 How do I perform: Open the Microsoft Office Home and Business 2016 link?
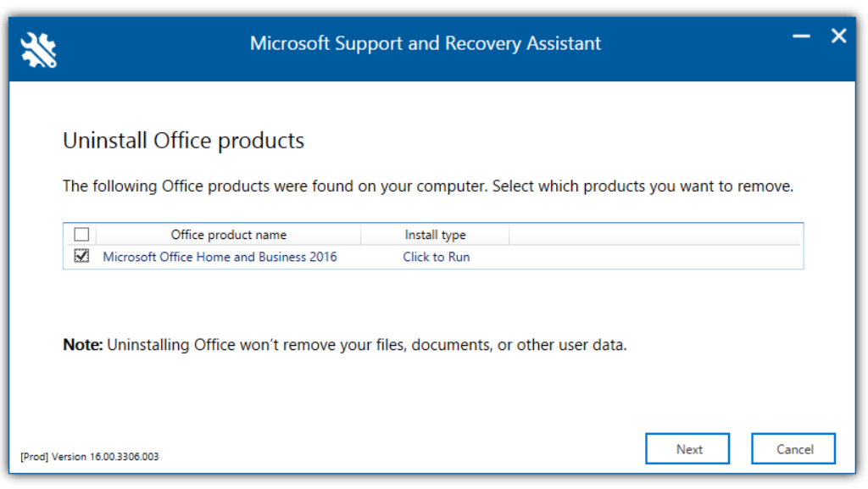(221, 256)
